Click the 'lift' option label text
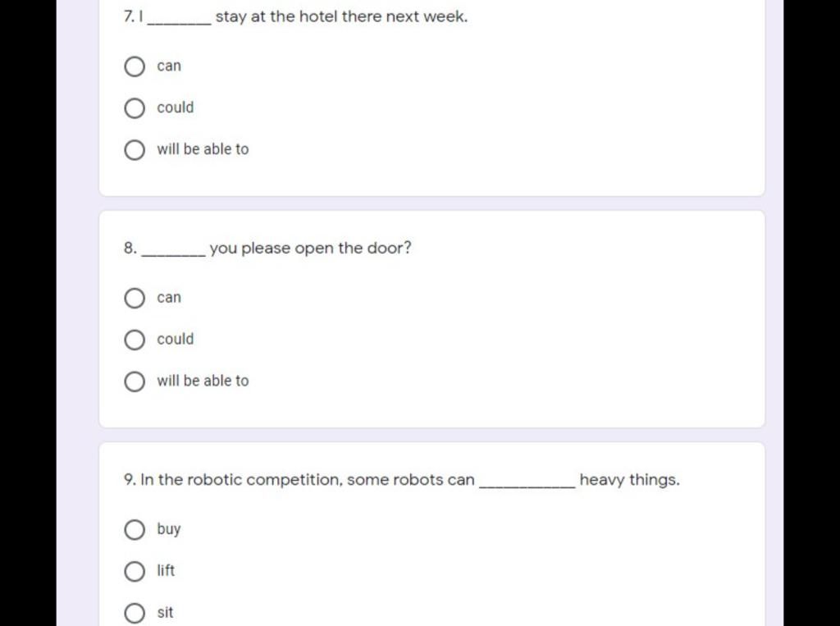The width and height of the screenshot is (840, 626). coord(166,570)
